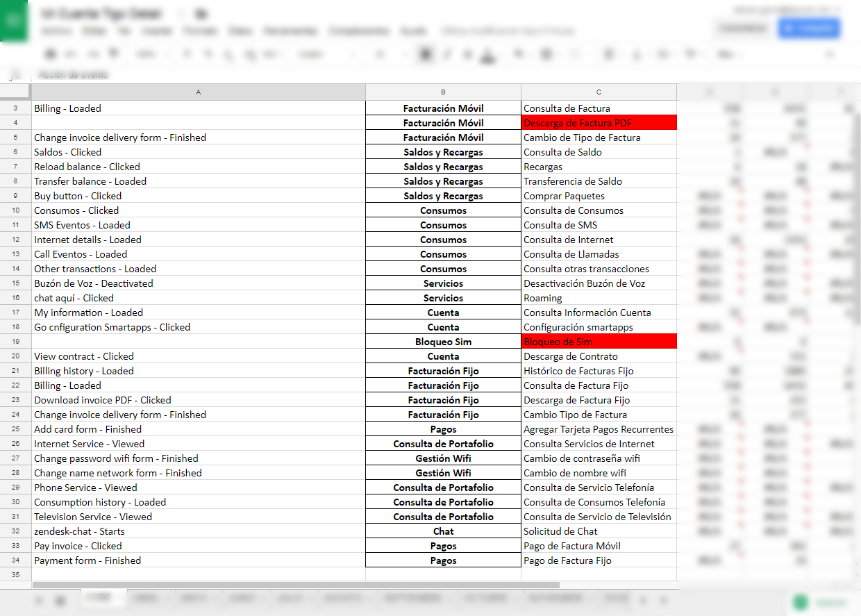Click cell 'Saldos - Clicked'
The image size is (861, 616).
tap(199, 152)
